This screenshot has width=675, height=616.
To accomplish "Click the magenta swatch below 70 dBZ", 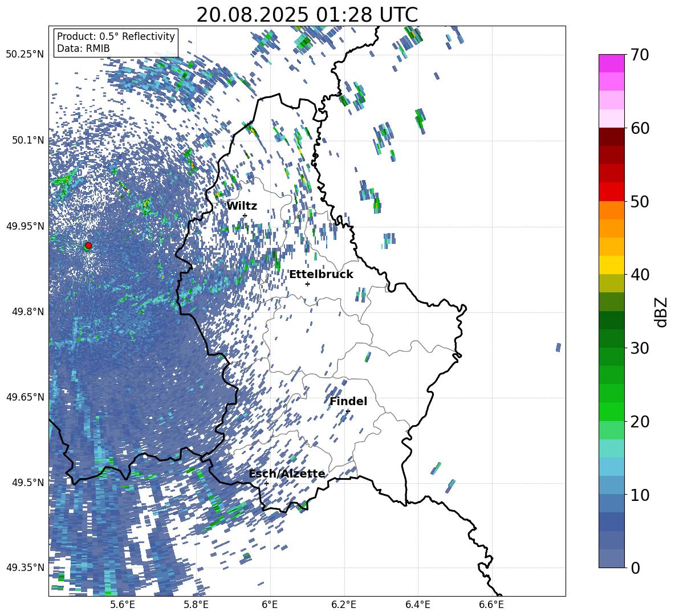I will point(611,63).
